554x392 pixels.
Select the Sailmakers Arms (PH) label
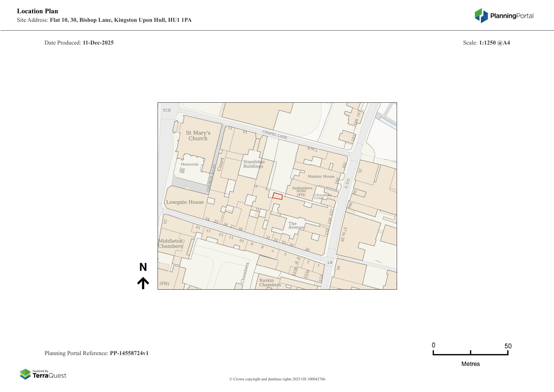coord(302,191)
